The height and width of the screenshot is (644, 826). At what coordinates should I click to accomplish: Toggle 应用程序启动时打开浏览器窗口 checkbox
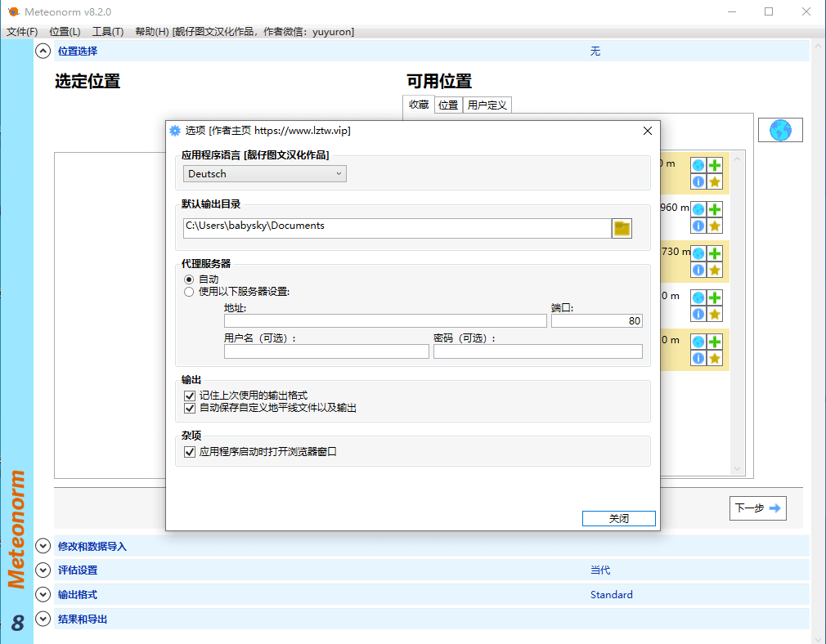(190, 452)
